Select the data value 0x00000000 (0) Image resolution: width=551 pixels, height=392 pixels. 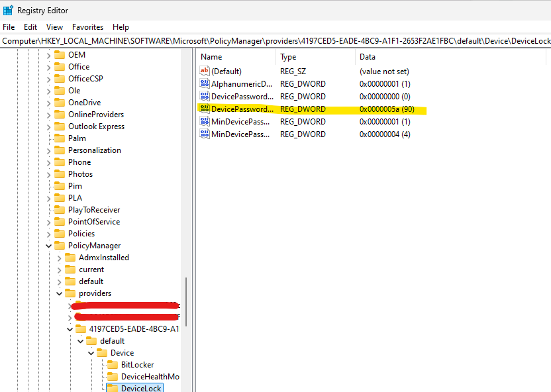click(385, 97)
